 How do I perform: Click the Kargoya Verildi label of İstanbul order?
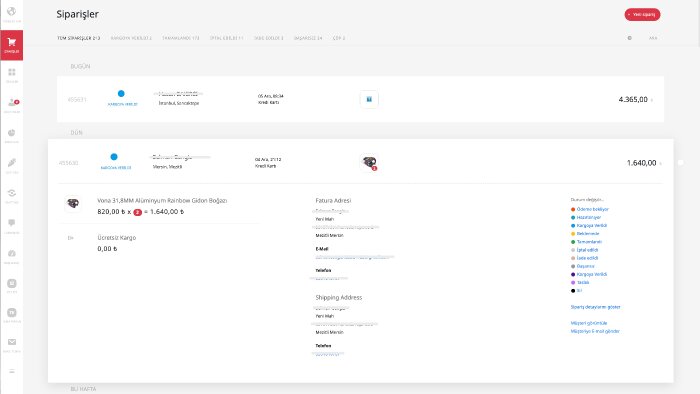click(x=122, y=104)
